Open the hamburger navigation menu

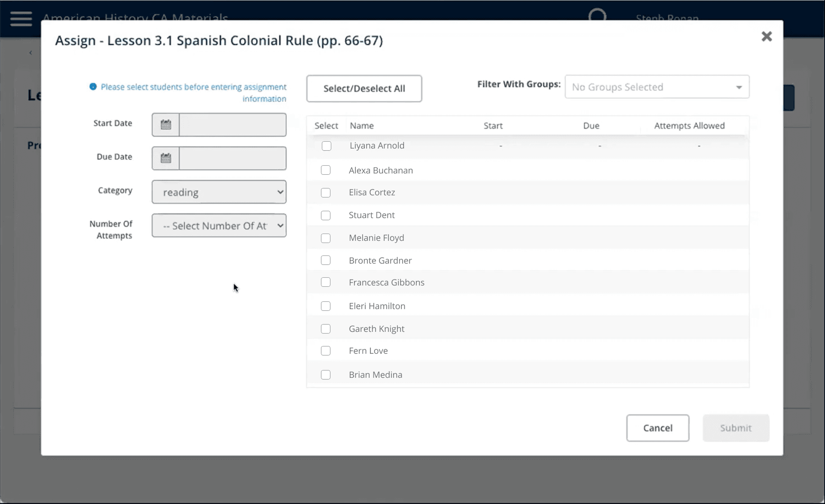(x=21, y=18)
